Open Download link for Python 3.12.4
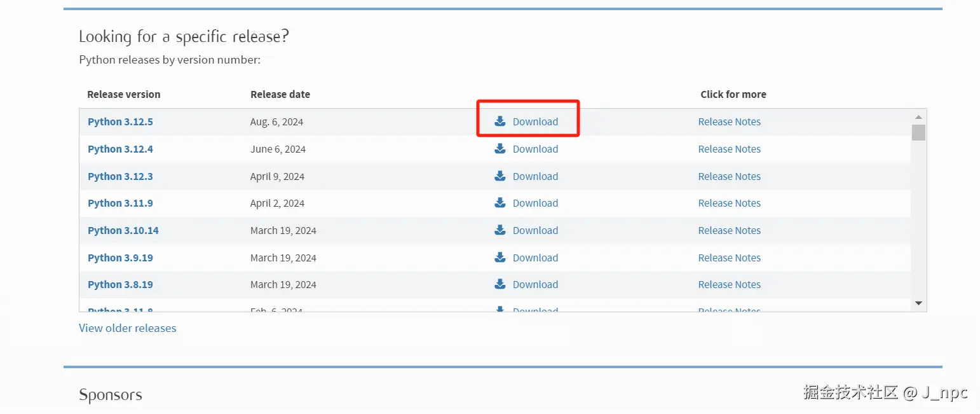The height and width of the screenshot is (414, 980). 535,149
